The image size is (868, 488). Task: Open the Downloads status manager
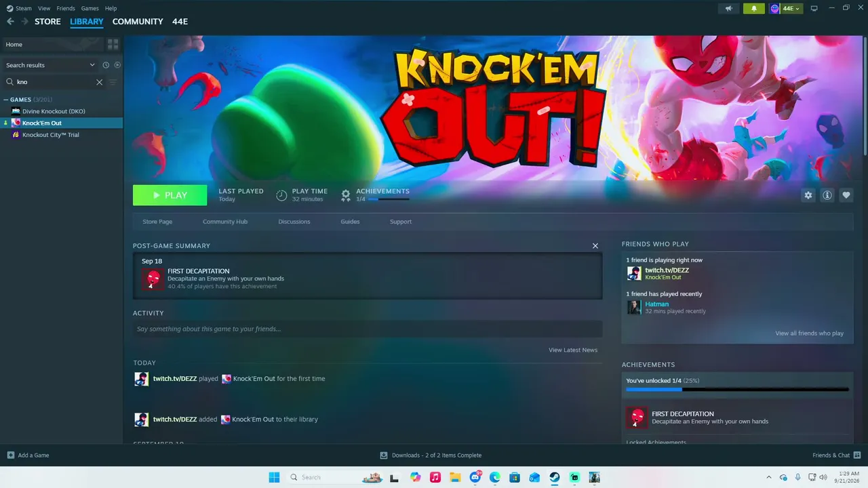pyautogui.click(x=431, y=455)
